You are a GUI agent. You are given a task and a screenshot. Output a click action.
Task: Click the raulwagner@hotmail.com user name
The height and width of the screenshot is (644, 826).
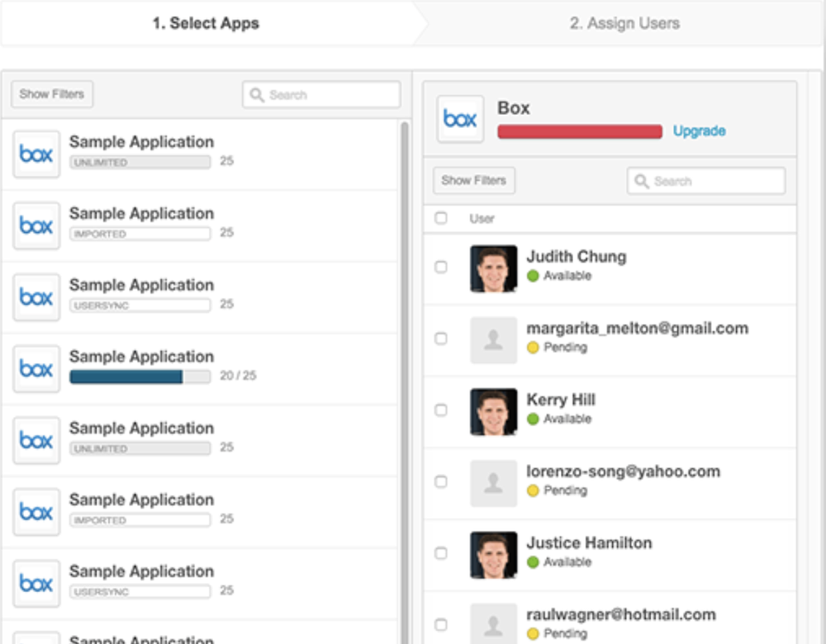[621, 614]
